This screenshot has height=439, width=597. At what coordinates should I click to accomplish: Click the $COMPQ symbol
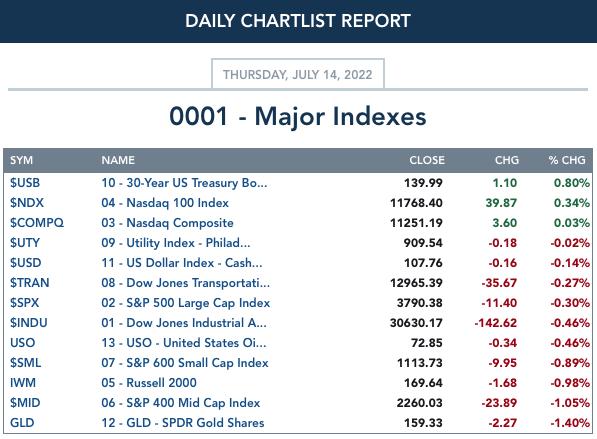click(37, 223)
